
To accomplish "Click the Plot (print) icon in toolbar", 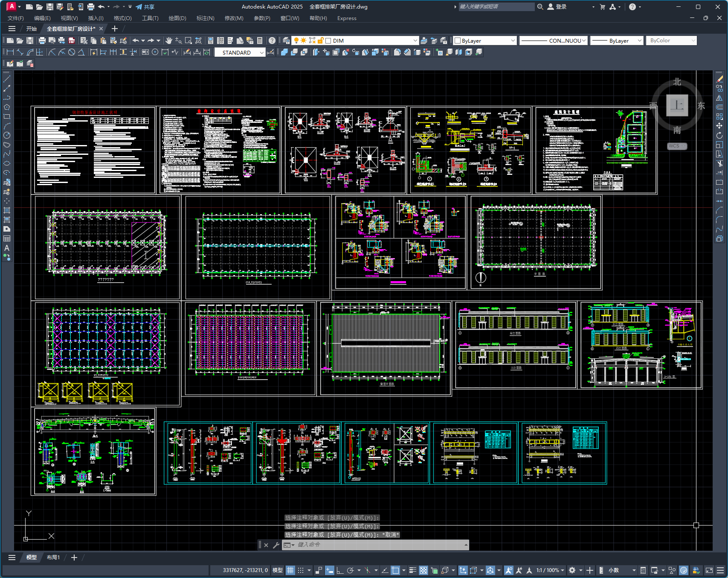I will click(42, 41).
